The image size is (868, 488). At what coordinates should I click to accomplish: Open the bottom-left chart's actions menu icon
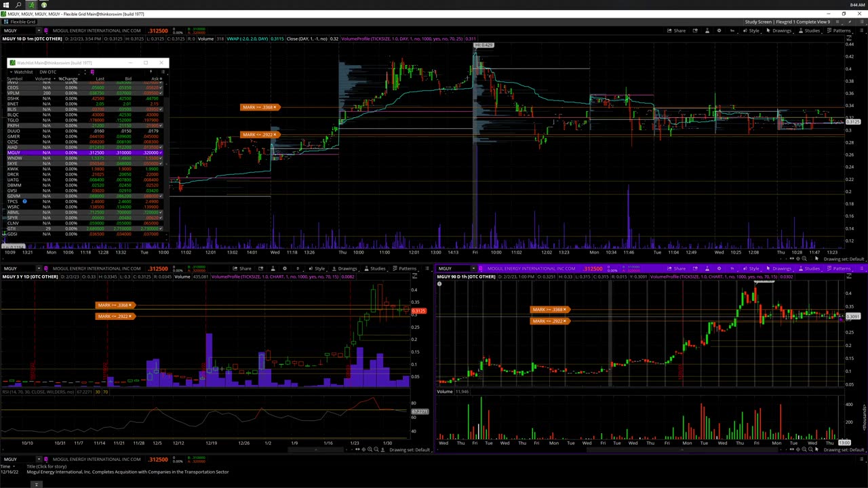(x=427, y=268)
